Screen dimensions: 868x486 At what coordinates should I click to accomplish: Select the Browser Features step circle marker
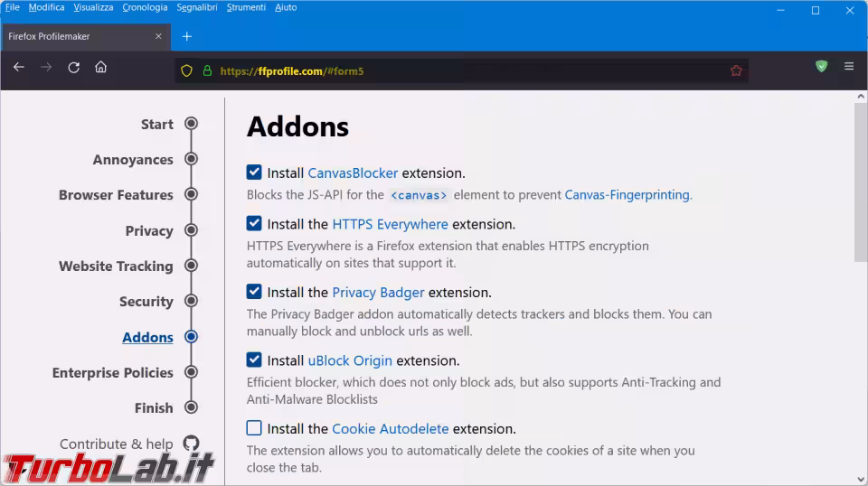coord(191,194)
